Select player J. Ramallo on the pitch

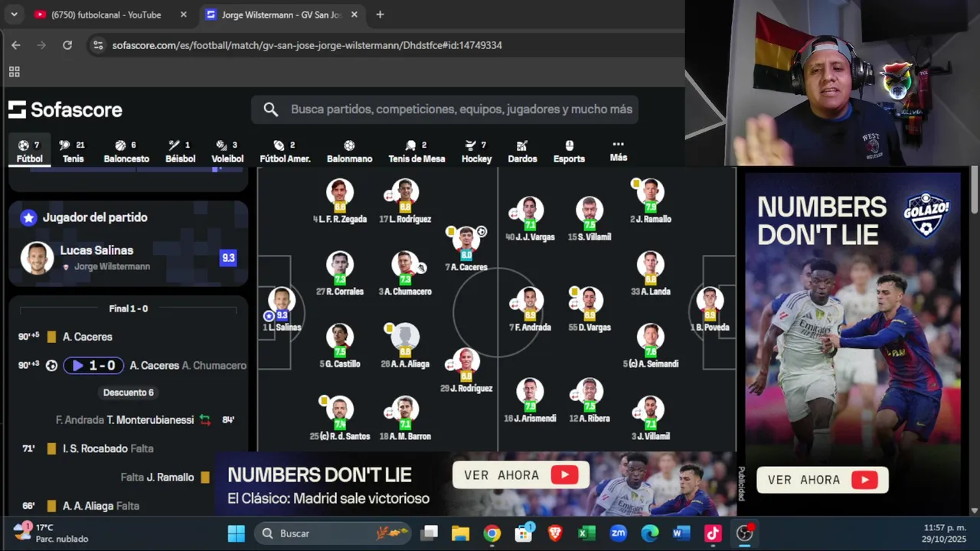pos(650,201)
